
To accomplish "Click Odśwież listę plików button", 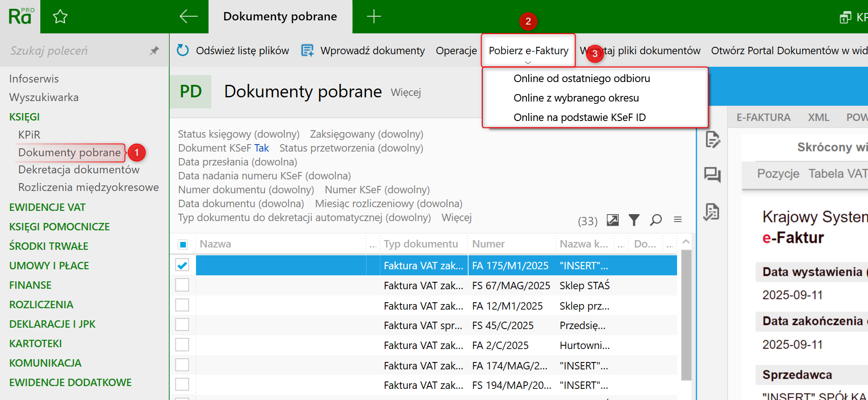I will point(233,51).
